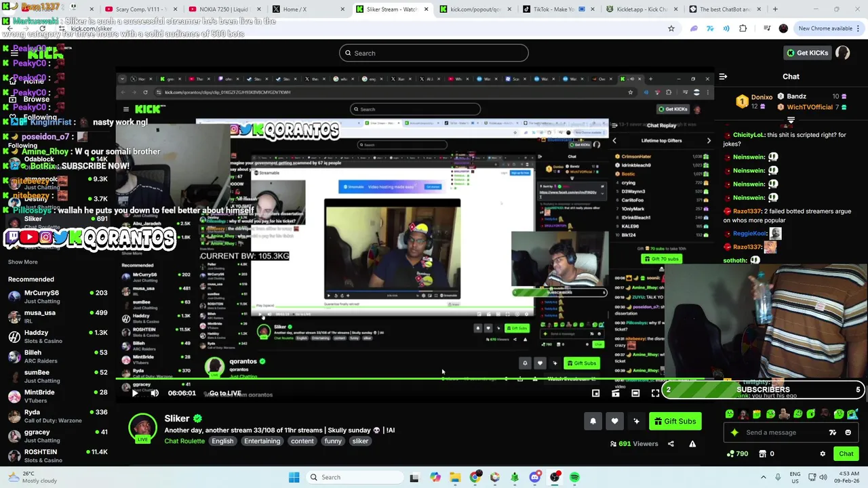The width and height of the screenshot is (868, 488).
Task: Open a new browser tab
Action: [x=775, y=9]
